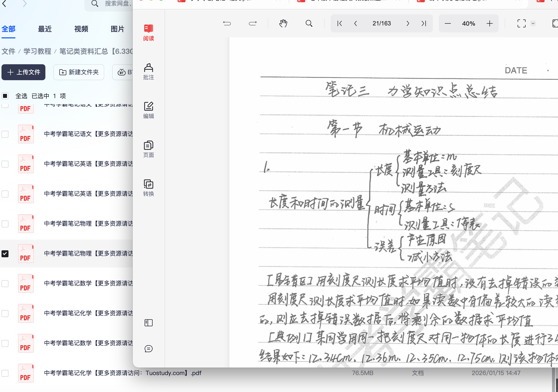Open the comments bubble icon

148,349
